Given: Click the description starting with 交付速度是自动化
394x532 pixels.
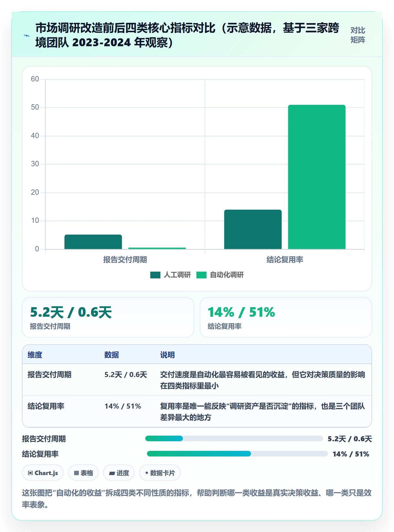Looking at the screenshot, I should coord(263,380).
